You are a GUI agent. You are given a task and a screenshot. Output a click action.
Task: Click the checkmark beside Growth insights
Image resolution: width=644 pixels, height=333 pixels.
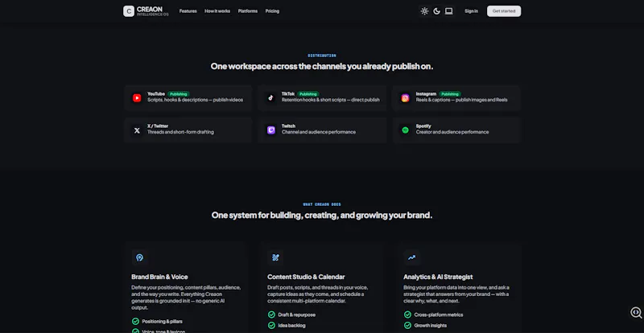tap(407, 325)
